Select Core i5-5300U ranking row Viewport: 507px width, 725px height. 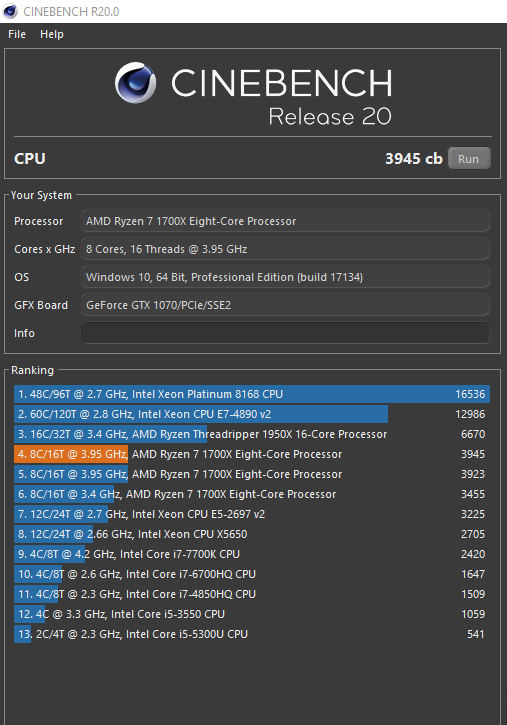point(252,634)
